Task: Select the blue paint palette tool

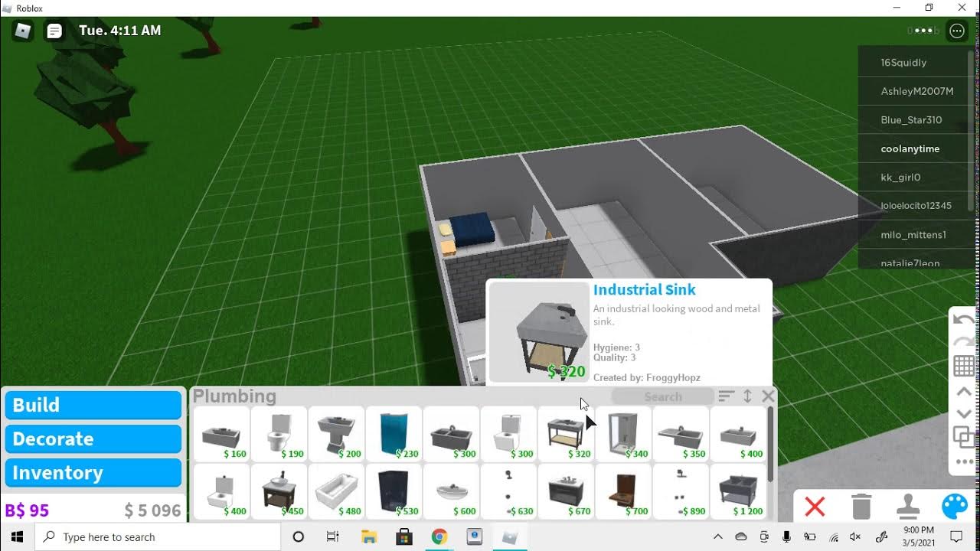Action: 955,507
